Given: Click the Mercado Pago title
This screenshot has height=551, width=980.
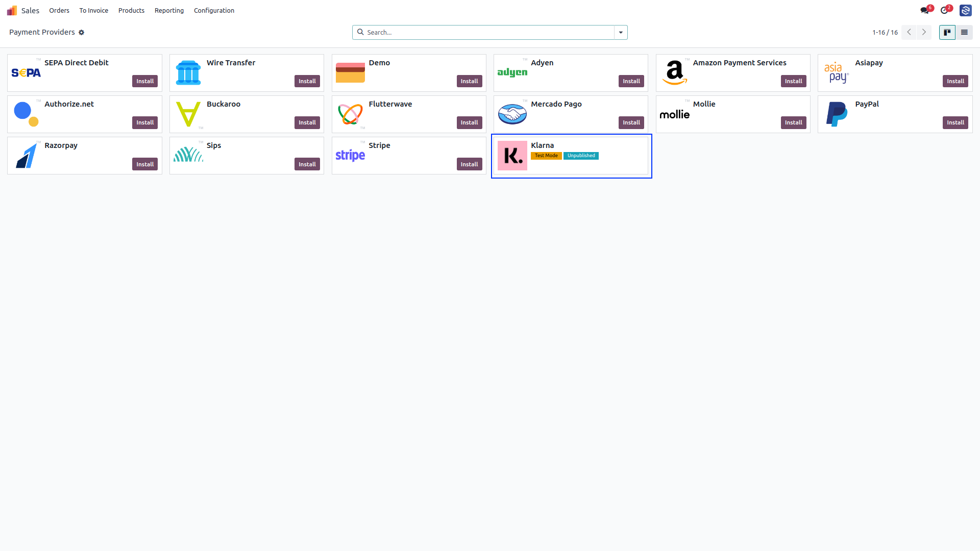Looking at the screenshot, I should (556, 104).
